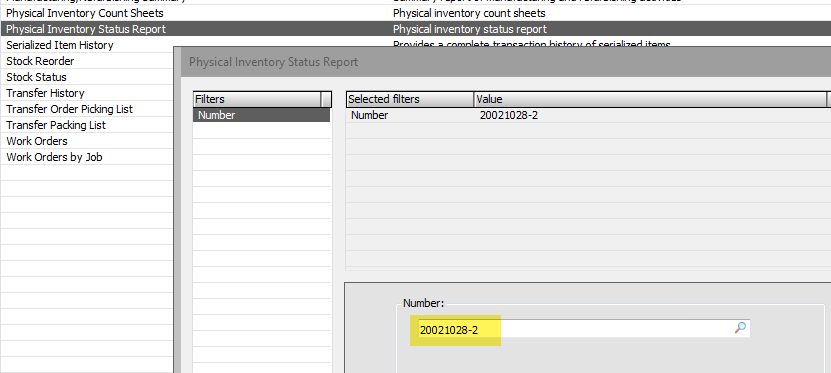The image size is (831, 373).
Task: Click the Physical Inventory Status Report dialog title
Action: tap(273, 62)
